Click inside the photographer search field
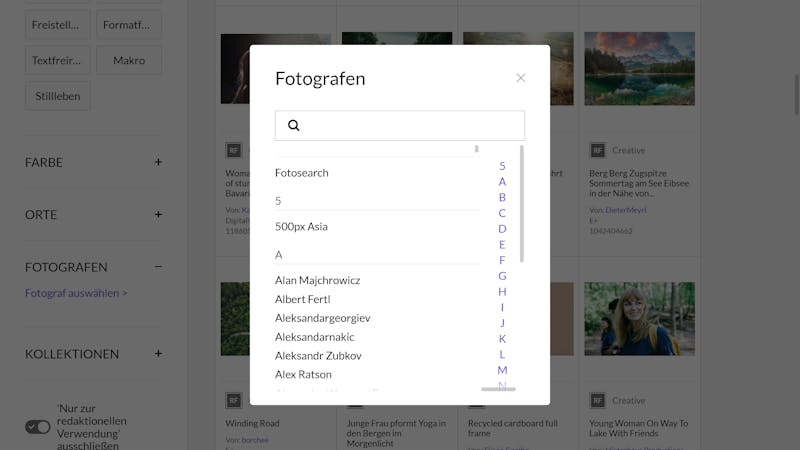 click(399, 126)
